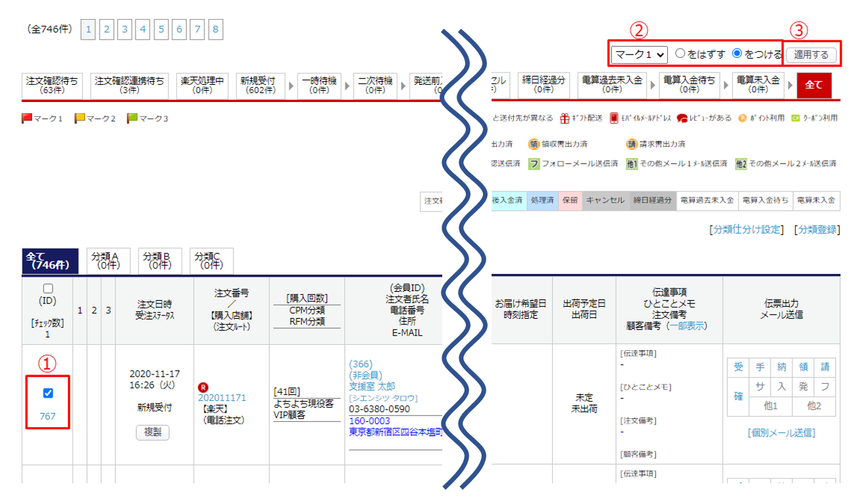Click the 受 cell in the mail grid

(x=738, y=367)
